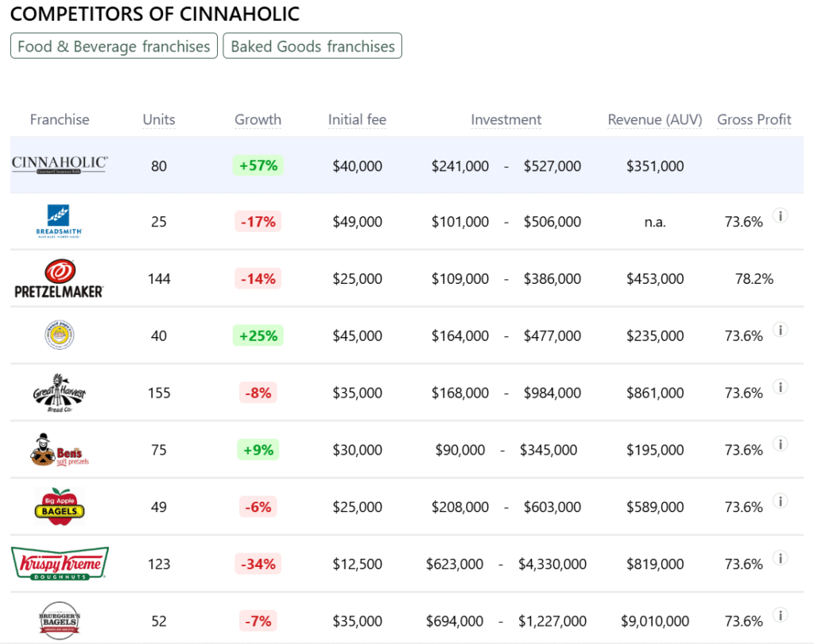This screenshot has width=814, height=644.
Task: Select the 78.2% gross profit value
Action: [754, 279]
